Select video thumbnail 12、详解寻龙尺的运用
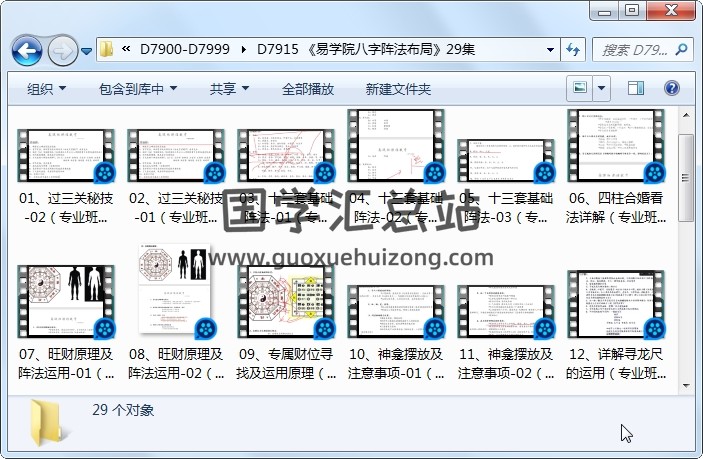The width and height of the screenshot is (703, 459). point(616,304)
